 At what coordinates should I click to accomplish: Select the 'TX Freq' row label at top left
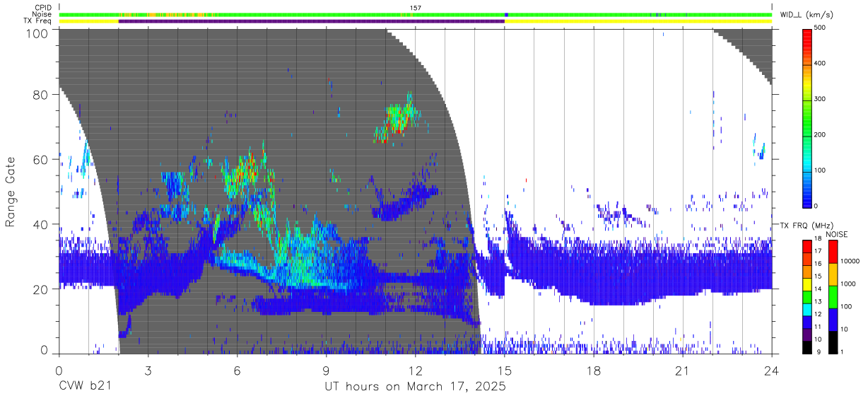tap(38, 21)
